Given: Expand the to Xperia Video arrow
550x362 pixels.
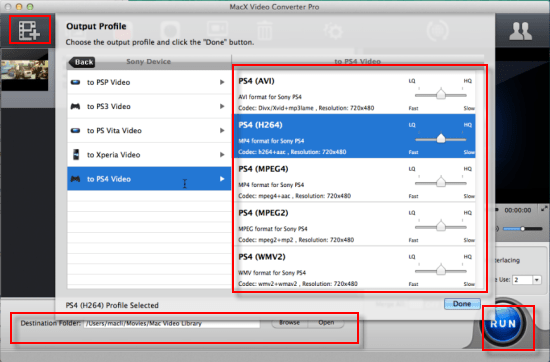Looking at the screenshot, I should (222, 155).
